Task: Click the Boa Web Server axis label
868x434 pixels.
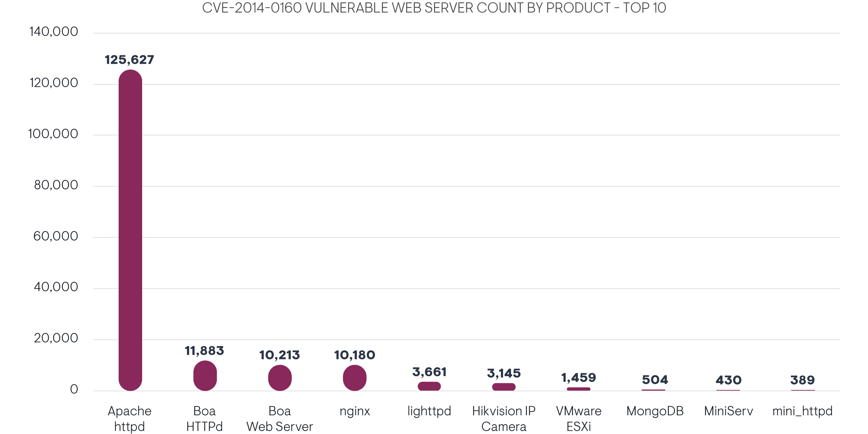Action: pos(280,419)
